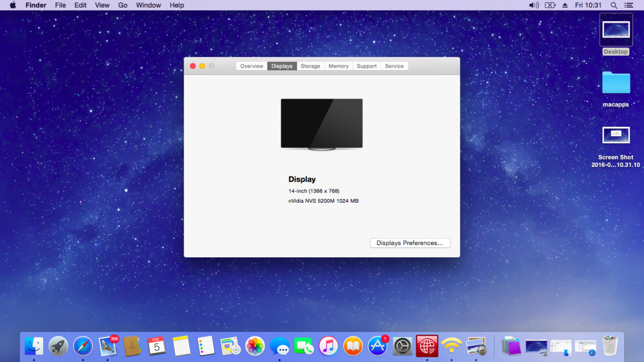Open Spotlight search magnifier
The height and width of the screenshot is (362, 644).
coord(614,5)
